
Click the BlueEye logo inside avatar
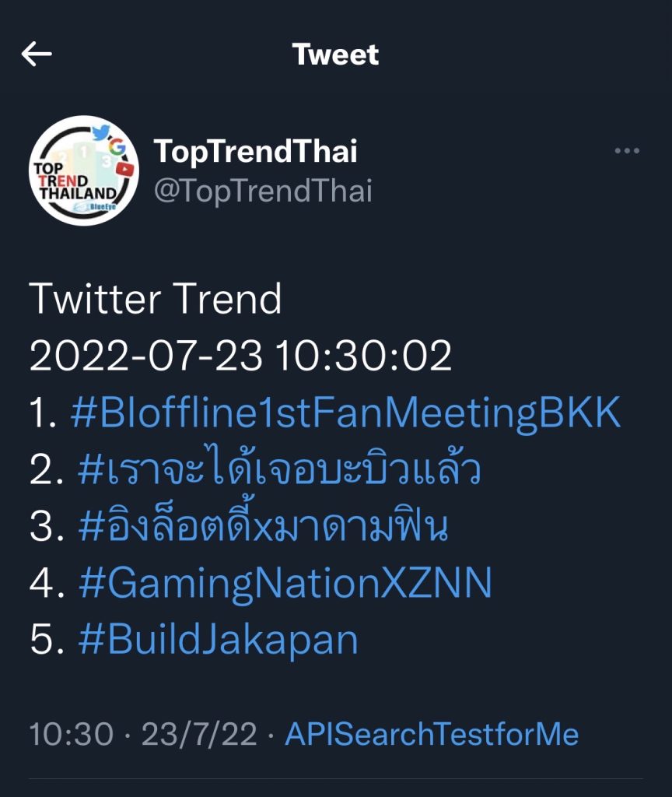tap(96, 207)
